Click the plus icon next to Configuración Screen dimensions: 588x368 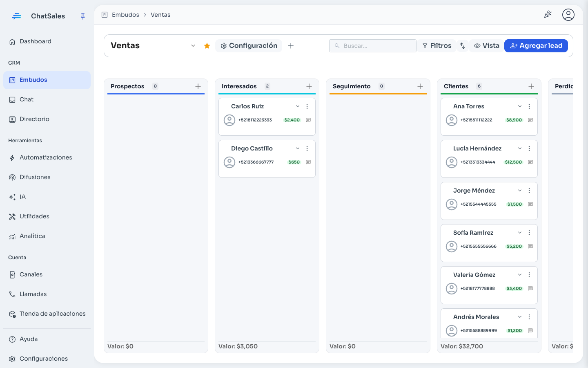click(x=291, y=46)
